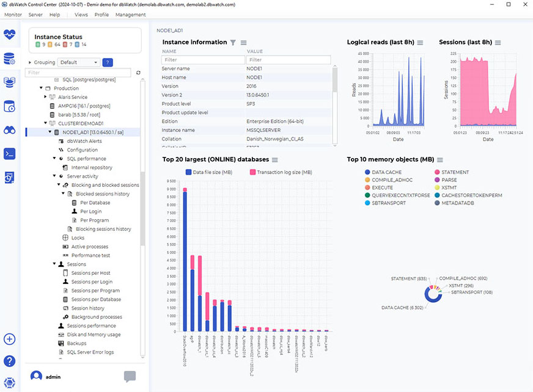Open the Logical reads chart menu icon
The width and height of the screenshot is (533, 392).
click(x=420, y=43)
